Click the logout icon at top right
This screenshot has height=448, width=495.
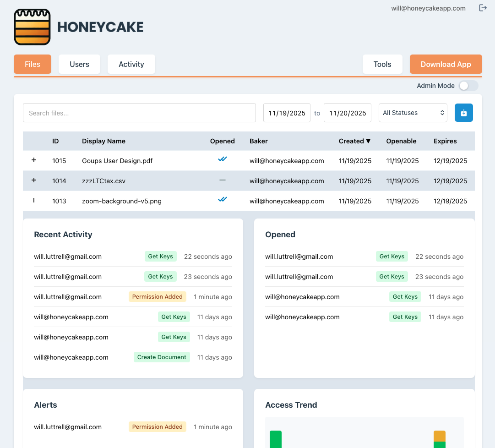pyautogui.click(x=483, y=8)
